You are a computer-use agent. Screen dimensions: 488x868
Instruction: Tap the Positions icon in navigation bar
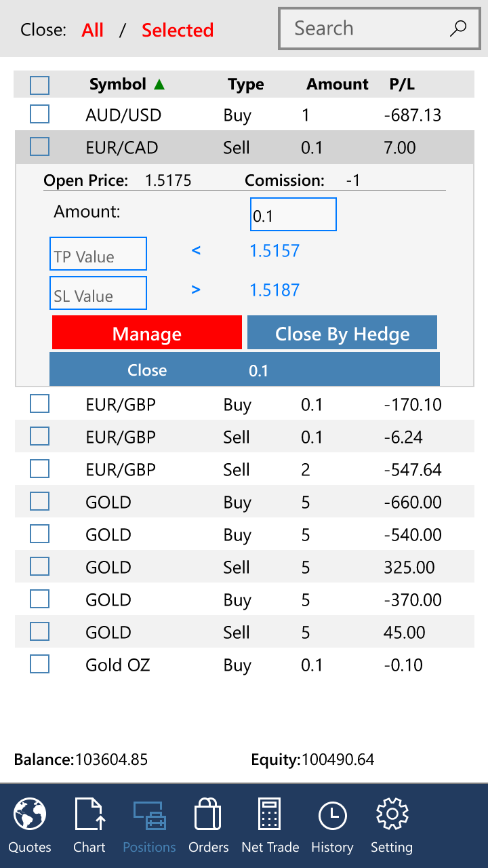click(x=149, y=814)
